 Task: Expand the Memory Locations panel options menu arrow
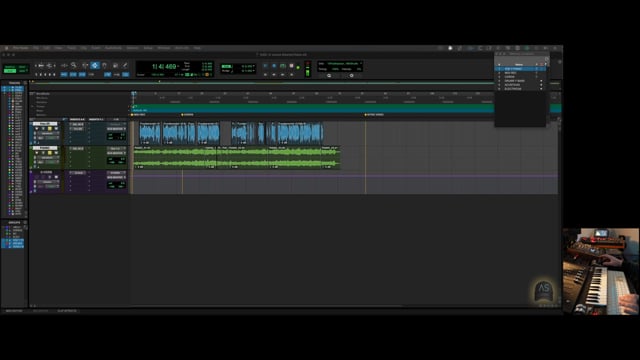(546, 64)
